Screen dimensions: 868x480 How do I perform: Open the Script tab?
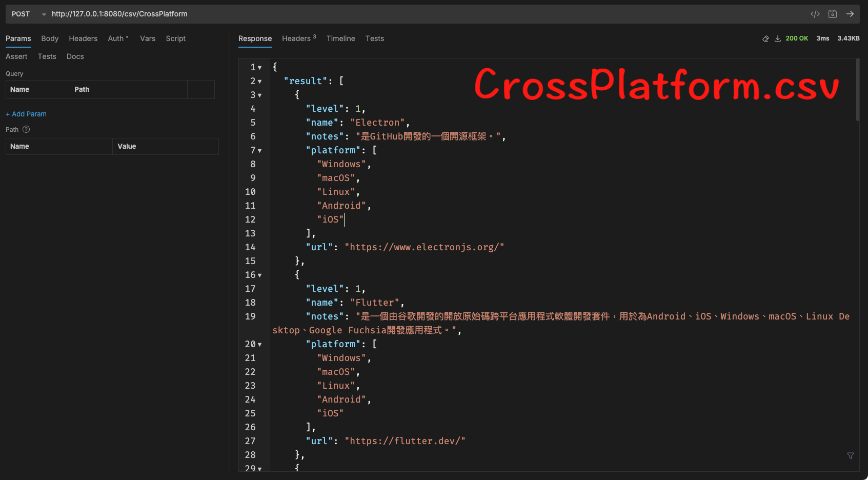[x=176, y=38]
